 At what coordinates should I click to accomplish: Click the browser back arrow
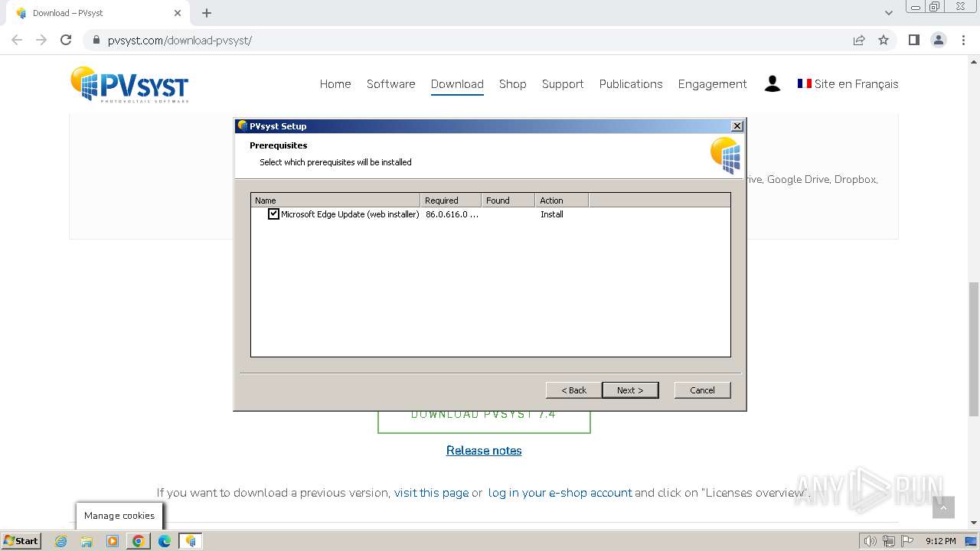pos(17,40)
